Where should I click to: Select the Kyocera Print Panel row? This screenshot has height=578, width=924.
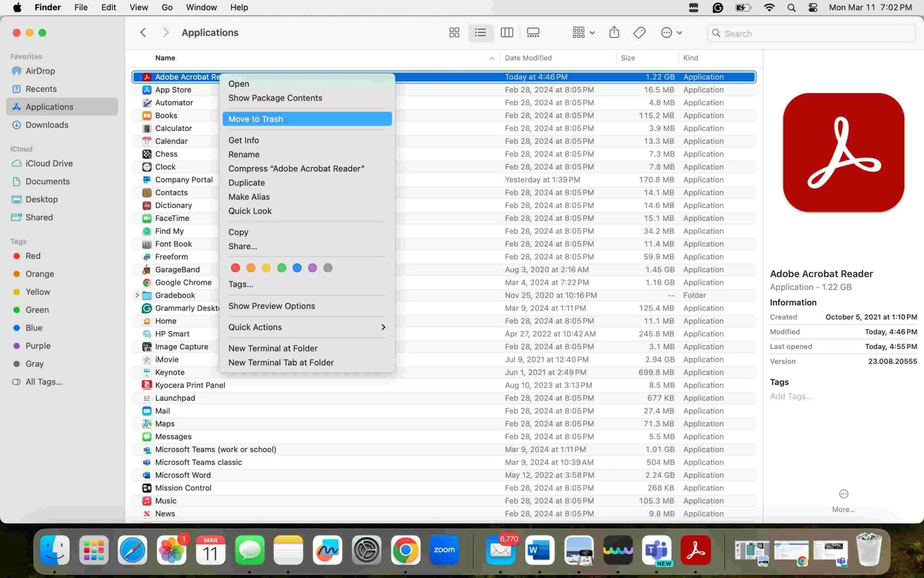pos(444,385)
